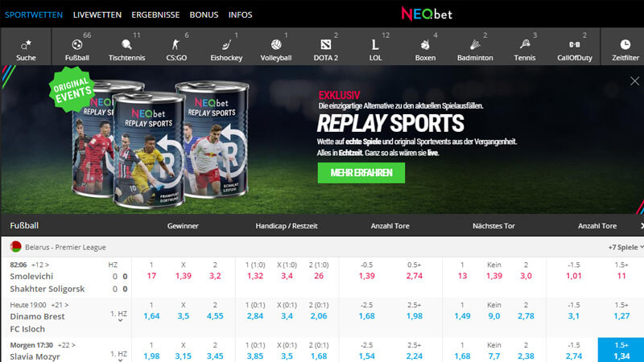Open the Smolevichi match

pos(31,276)
